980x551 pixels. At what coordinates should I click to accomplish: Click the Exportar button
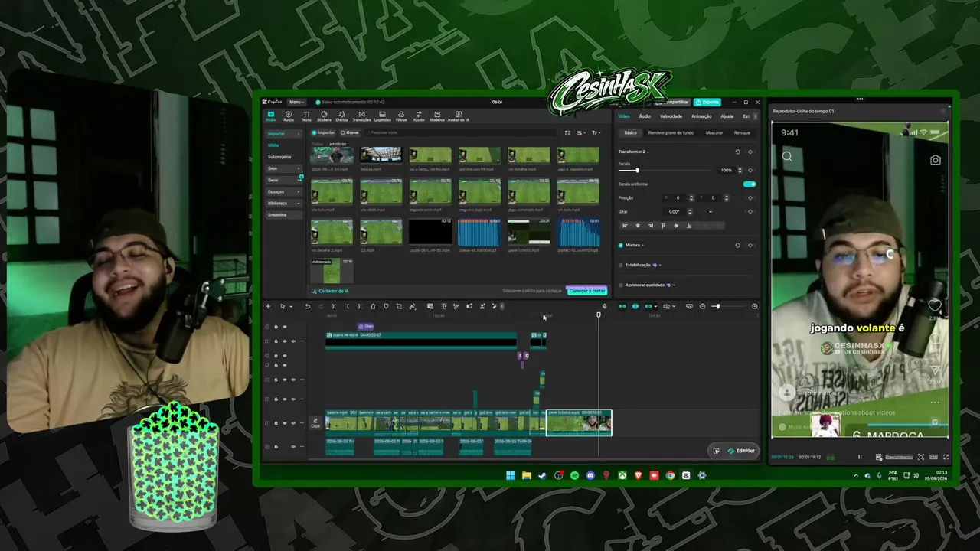click(707, 102)
